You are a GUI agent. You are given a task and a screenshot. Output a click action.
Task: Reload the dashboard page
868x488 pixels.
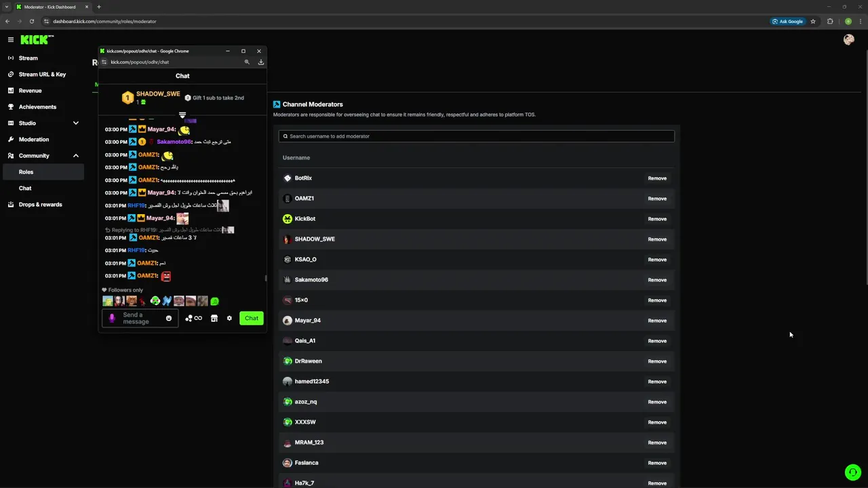point(31,21)
